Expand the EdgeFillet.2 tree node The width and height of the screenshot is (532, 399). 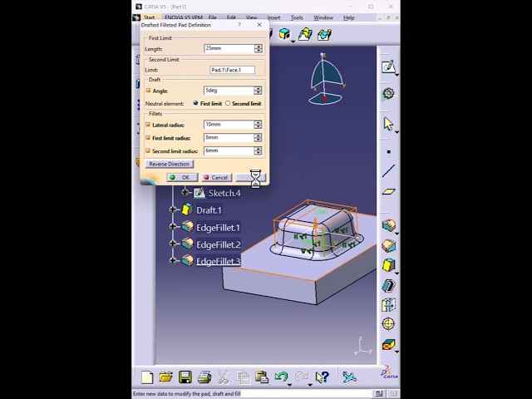[173, 244]
